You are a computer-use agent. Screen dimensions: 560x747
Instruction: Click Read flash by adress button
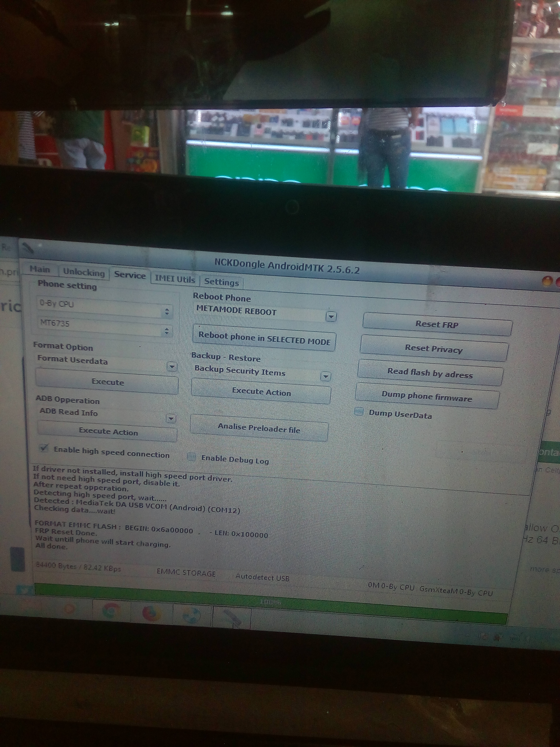point(430,373)
